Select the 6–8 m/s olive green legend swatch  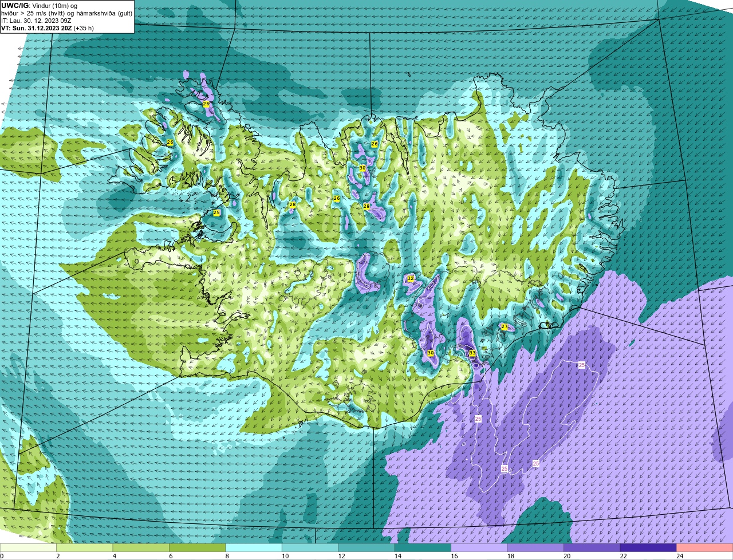198,547
